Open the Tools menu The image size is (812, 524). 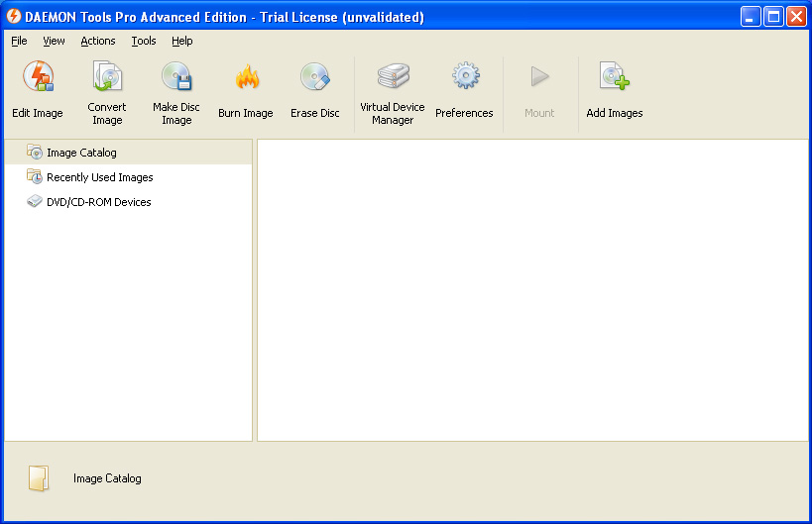[144, 41]
